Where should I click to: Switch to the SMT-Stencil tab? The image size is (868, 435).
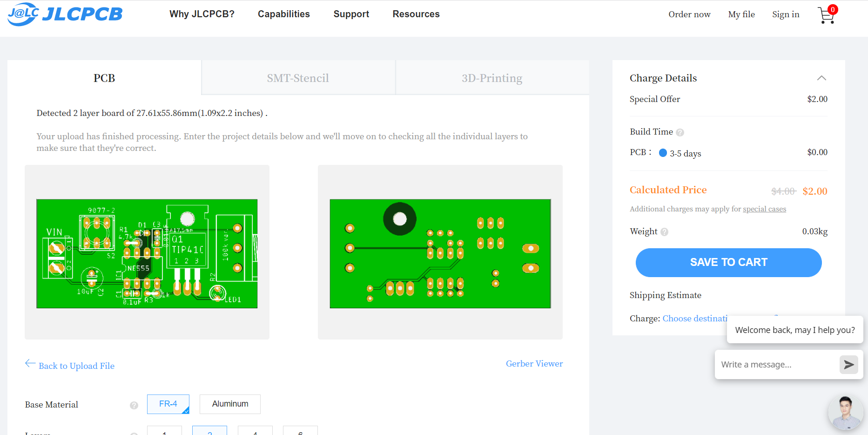298,78
